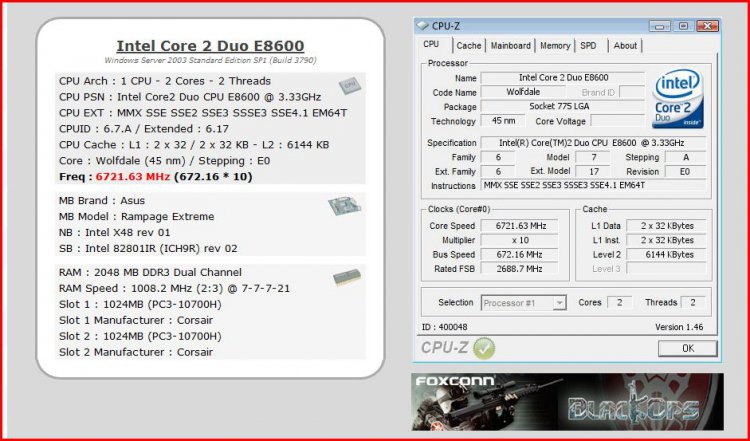This screenshot has height=441, width=750.
Task: Click L1 Inst. cache value field
Action: pyautogui.click(x=666, y=240)
